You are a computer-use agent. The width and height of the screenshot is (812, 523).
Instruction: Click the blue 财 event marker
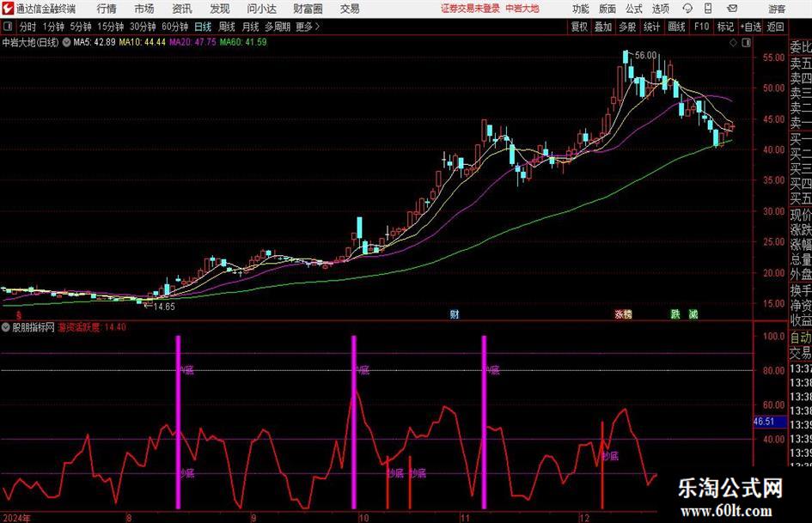pyautogui.click(x=455, y=314)
